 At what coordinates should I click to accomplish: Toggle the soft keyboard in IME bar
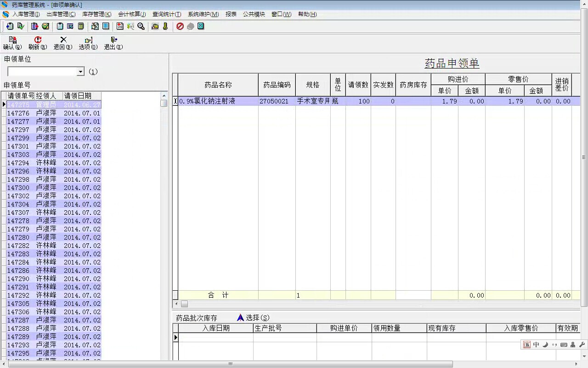coord(564,345)
